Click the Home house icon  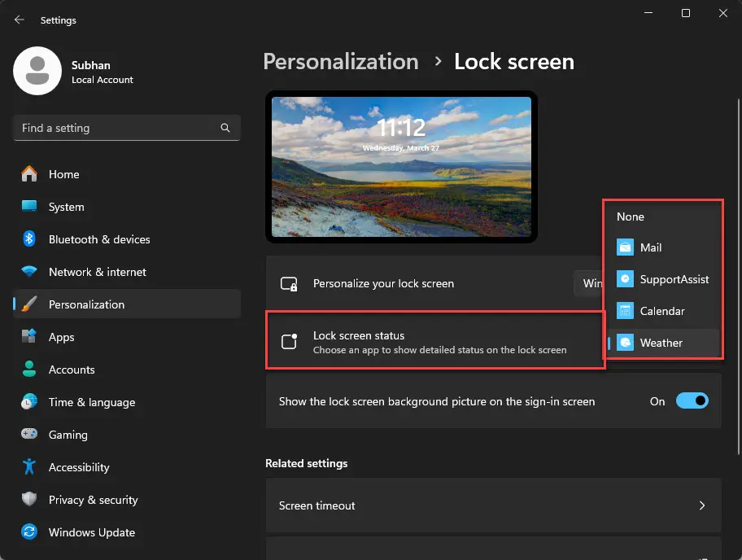pyautogui.click(x=29, y=173)
